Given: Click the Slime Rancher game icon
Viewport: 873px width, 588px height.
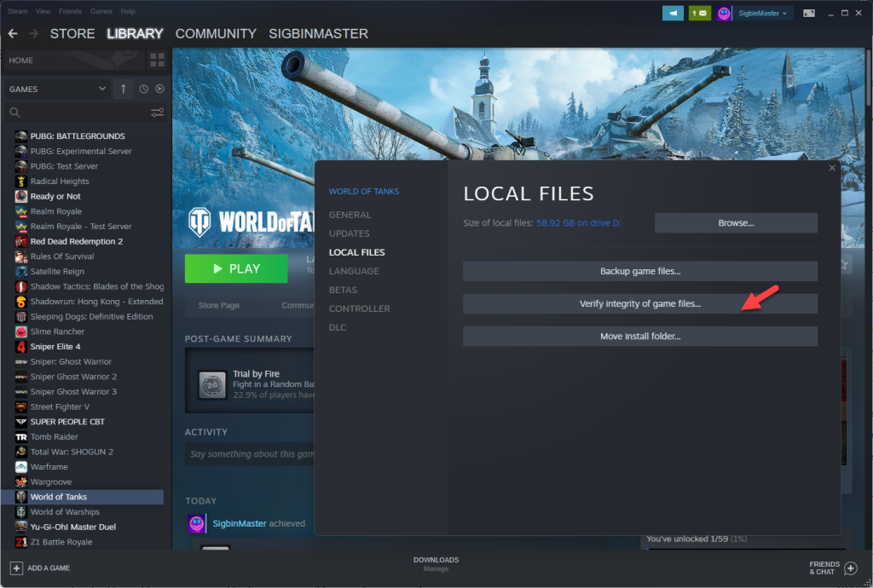Looking at the screenshot, I should (x=21, y=331).
